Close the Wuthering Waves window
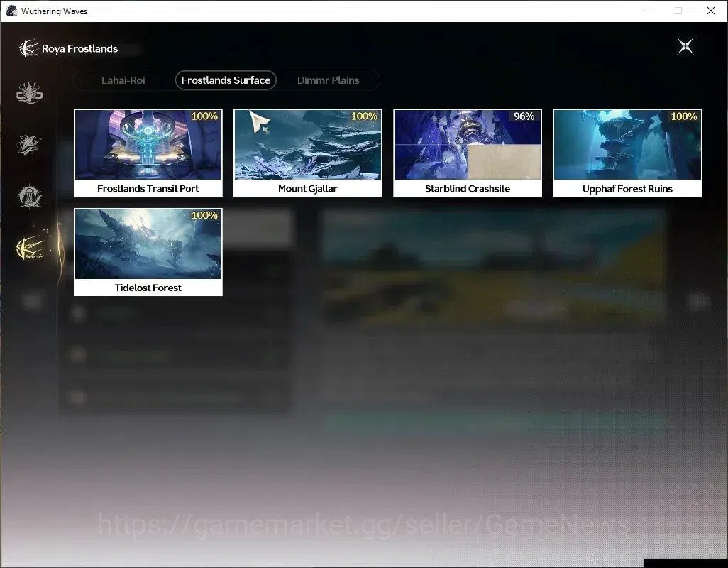 (x=711, y=11)
